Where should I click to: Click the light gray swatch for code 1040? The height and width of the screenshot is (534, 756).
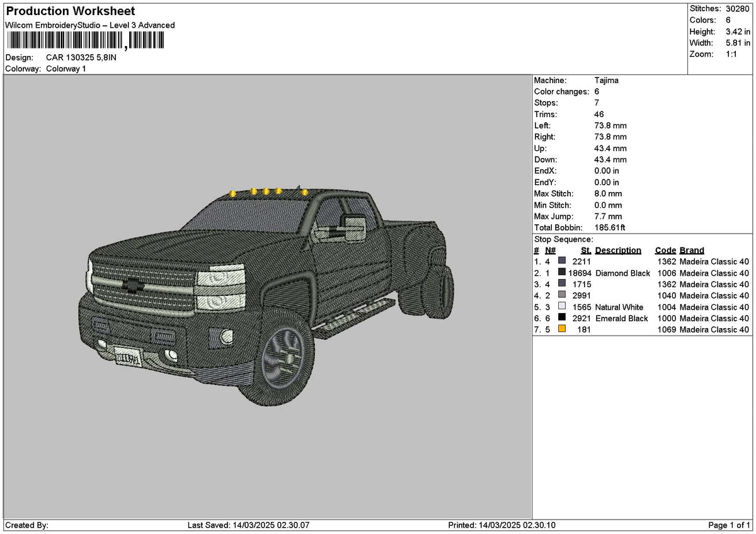[x=562, y=295]
